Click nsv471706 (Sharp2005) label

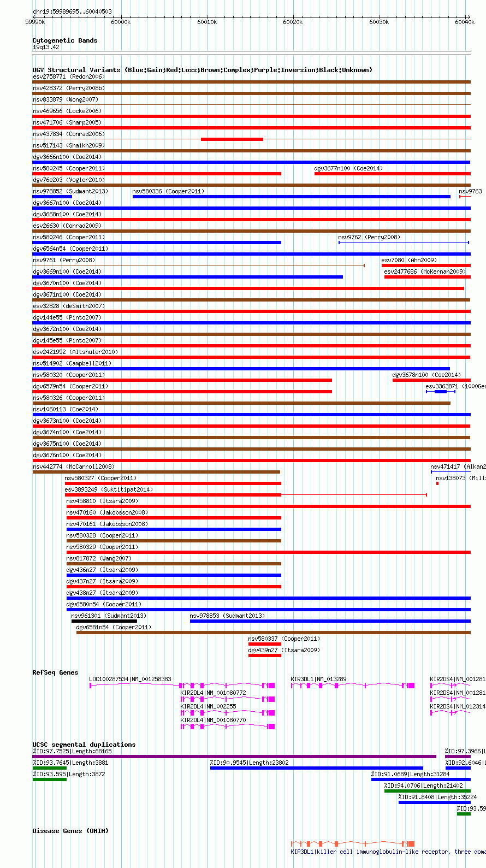click(67, 122)
